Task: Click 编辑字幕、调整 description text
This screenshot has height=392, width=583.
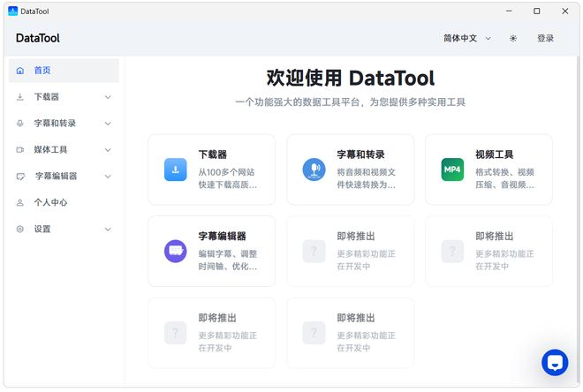Action: pyautogui.click(x=228, y=253)
